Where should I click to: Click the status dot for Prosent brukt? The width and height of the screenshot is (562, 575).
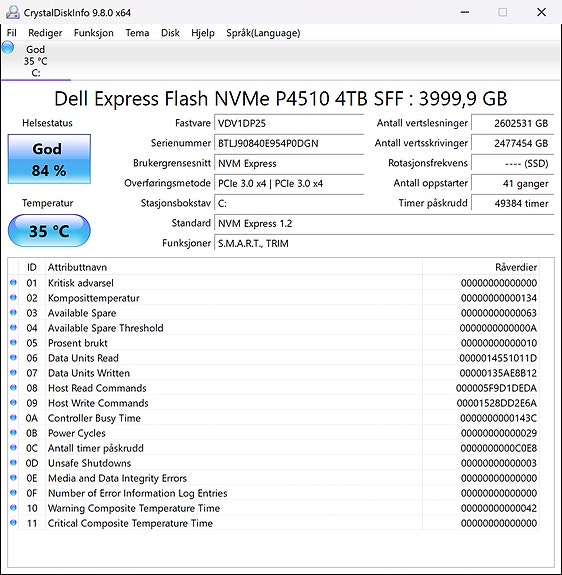point(14,343)
